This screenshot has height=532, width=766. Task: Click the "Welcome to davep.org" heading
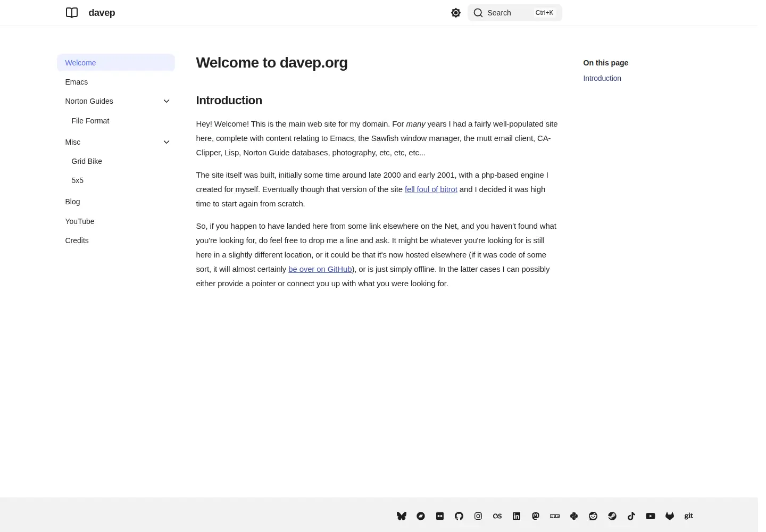(272, 63)
